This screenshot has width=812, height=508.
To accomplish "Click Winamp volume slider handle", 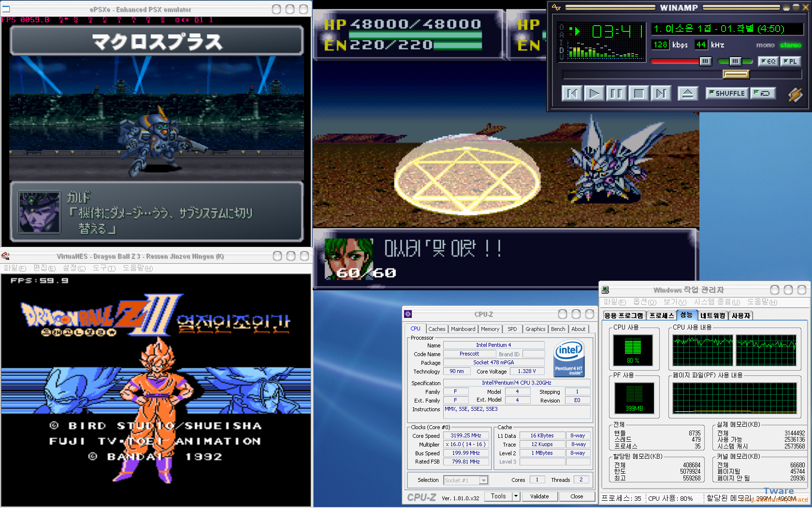I will point(705,61).
